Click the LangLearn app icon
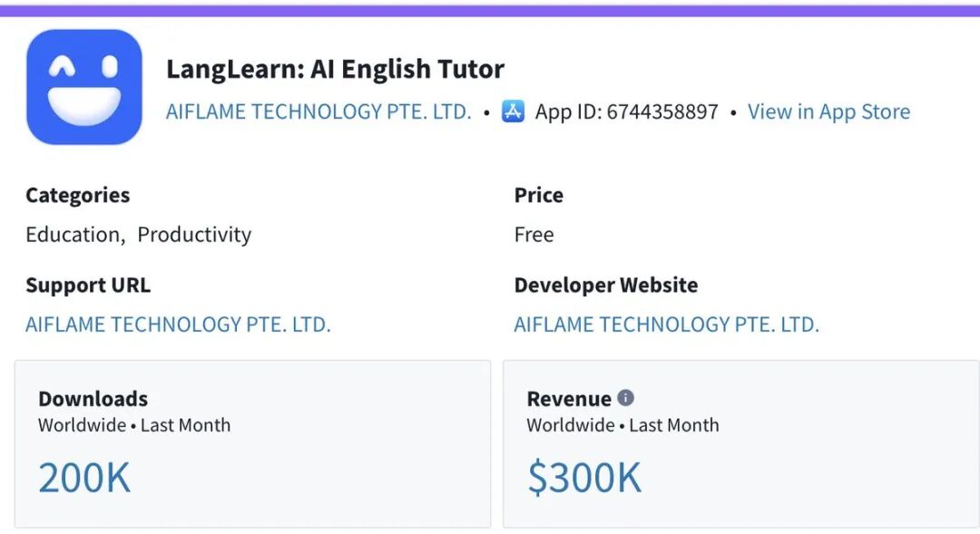 point(83,86)
